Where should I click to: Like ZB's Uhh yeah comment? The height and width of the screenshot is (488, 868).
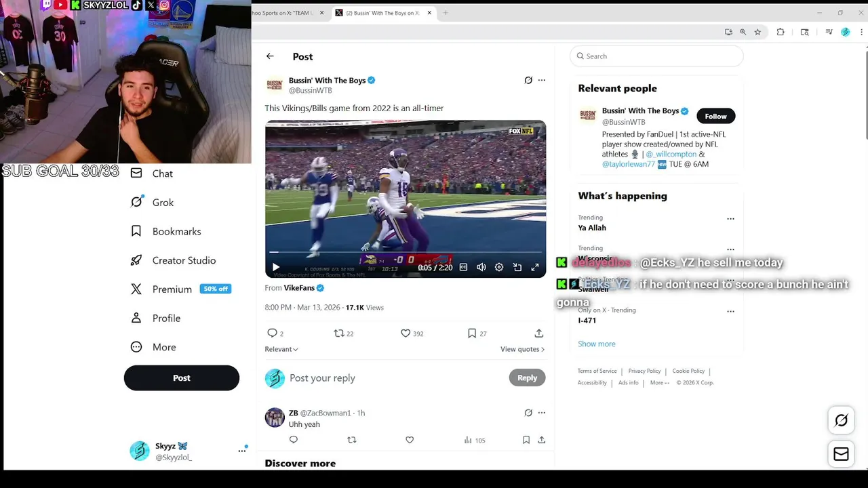tap(410, 440)
